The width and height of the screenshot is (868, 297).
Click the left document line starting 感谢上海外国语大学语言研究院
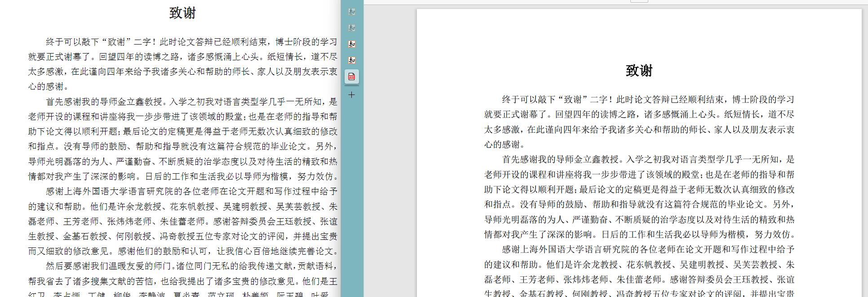[x=191, y=191]
